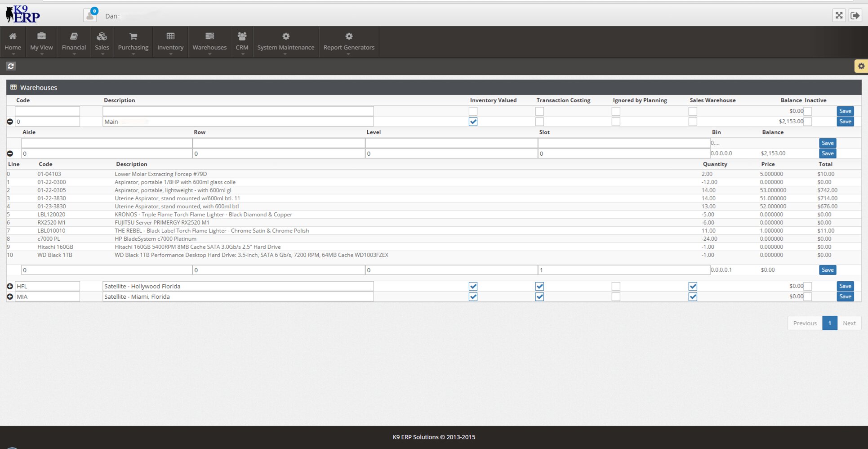Save the Satellite - Hollywood Florida row

point(845,286)
